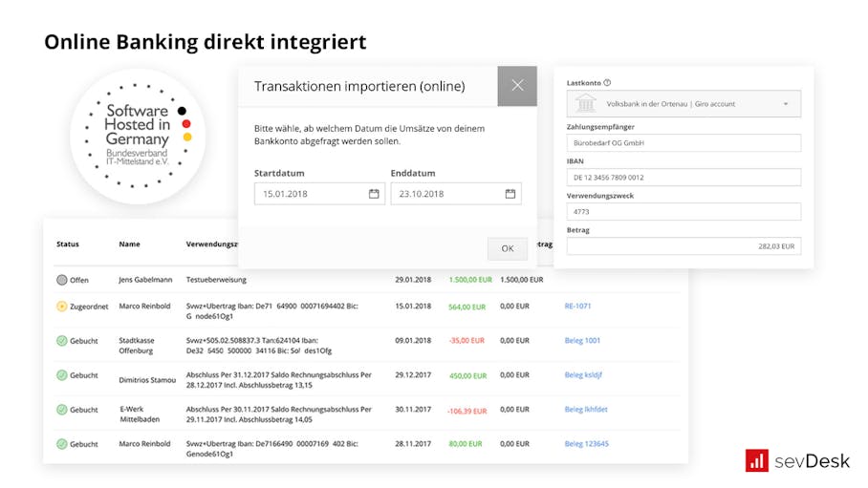This screenshot has width=868, height=488.
Task: Click the Lastkonto help icon
Action: point(607,82)
